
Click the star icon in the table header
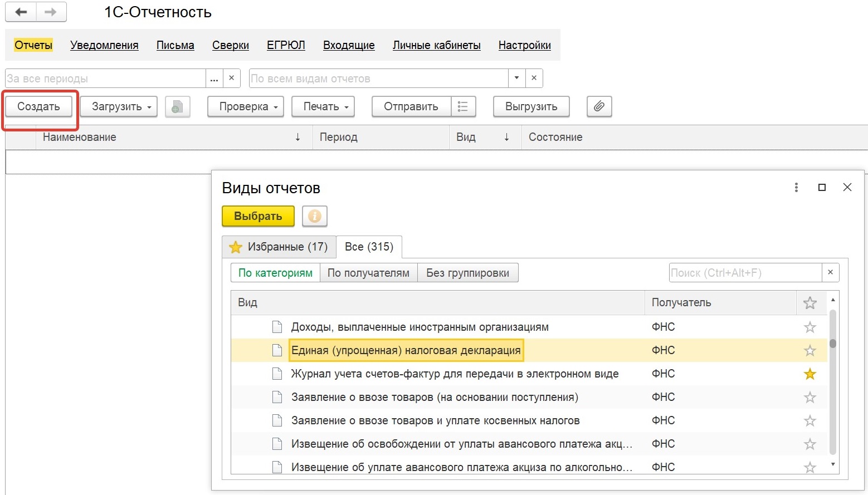[x=810, y=303]
